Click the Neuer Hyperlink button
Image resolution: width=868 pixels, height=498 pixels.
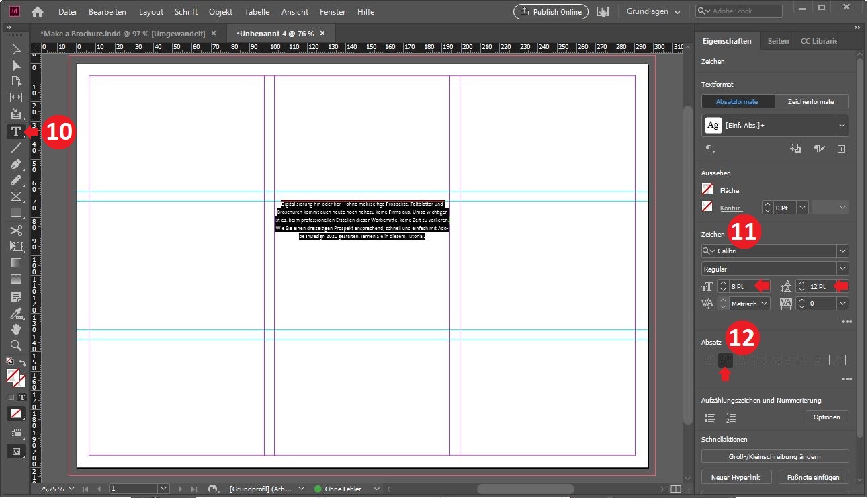pyautogui.click(x=737, y=477)
